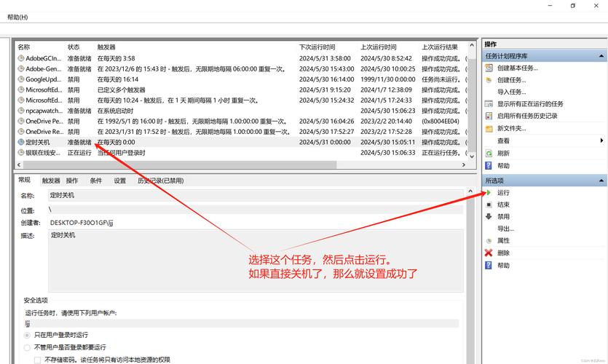The width and height of the screenshot is (608, 364).
Task: Select 只在用户登录时运行 radio button
Action: click(x=27, y=335)
